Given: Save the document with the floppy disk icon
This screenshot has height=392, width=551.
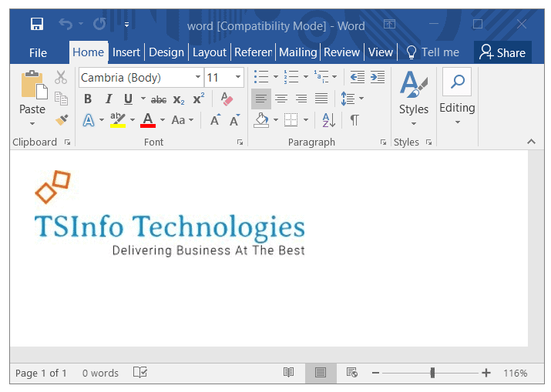Looking at the screenshot, I should click(x=36, y=24).
